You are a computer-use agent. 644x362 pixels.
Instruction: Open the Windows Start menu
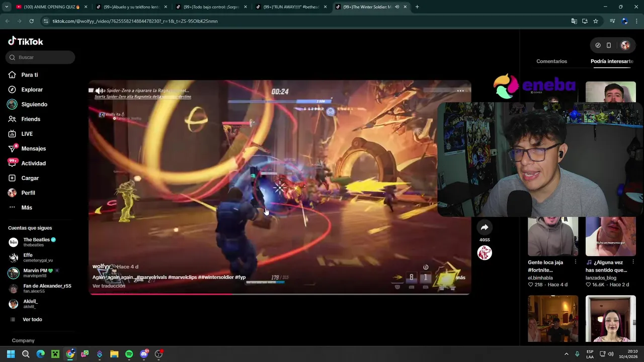(x=11, y=354)
